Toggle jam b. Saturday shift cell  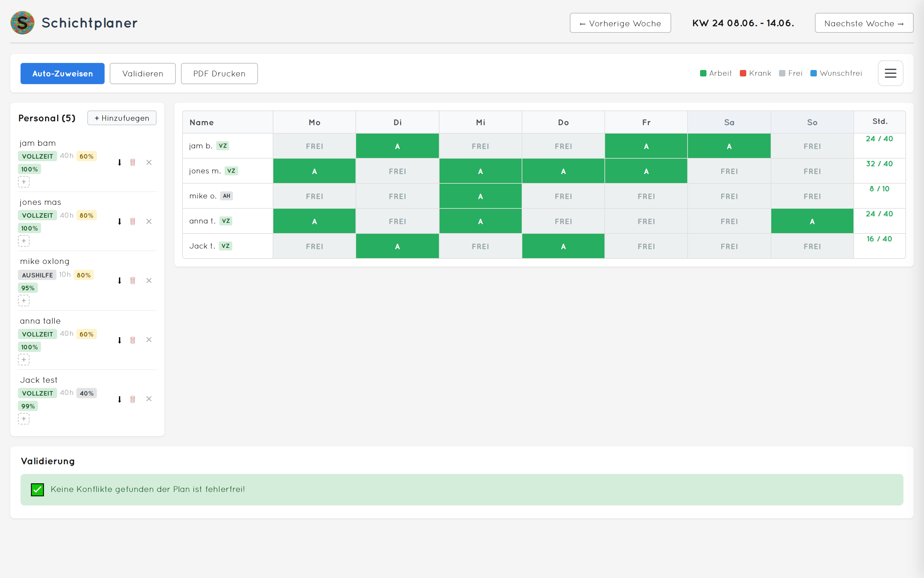coord(729,146)
